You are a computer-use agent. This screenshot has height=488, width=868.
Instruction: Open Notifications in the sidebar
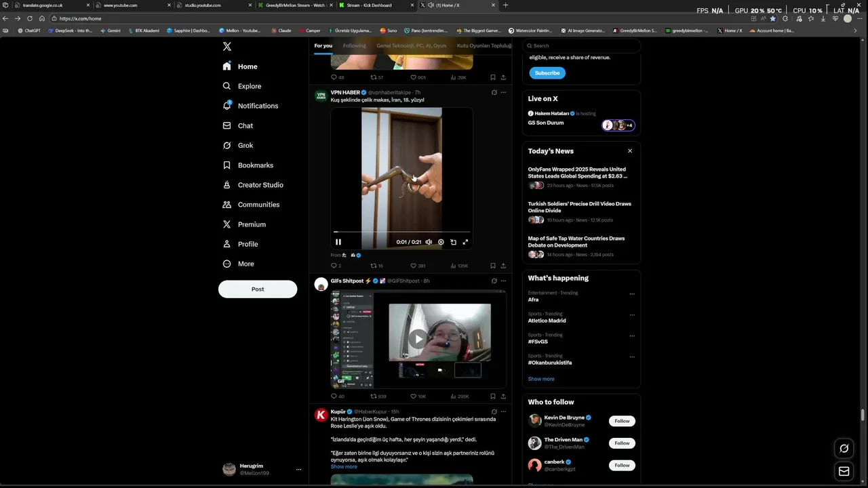pyautogui.click(x=250, y=106)
